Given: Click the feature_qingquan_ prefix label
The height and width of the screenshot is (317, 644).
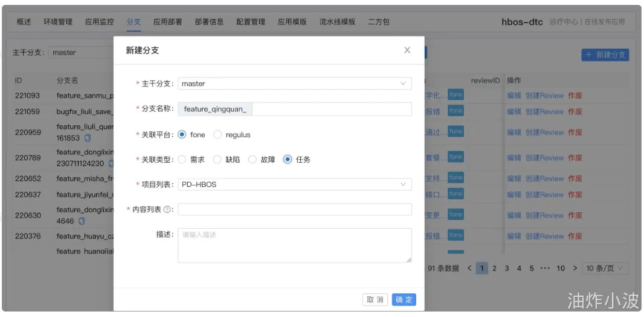Looking at the screenshot, I should [215, 109].
